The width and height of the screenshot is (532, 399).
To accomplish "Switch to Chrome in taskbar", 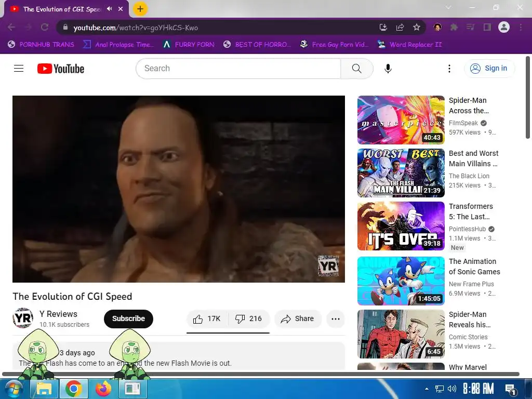I will coord(74,389).
